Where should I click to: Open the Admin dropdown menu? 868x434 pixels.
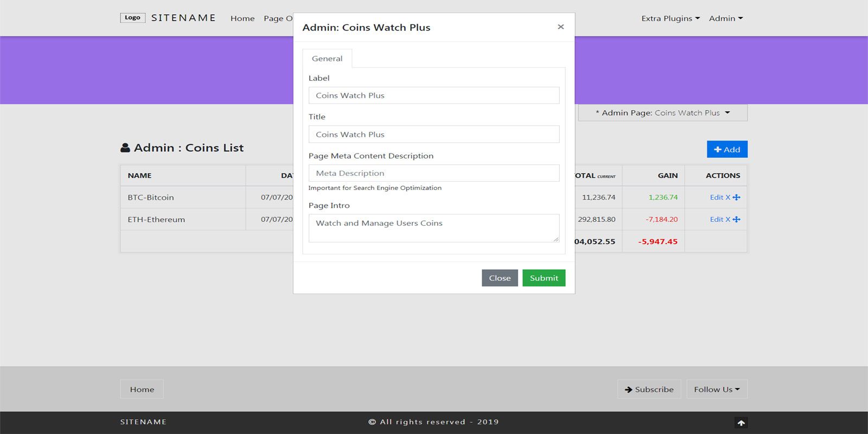[726, 18]
